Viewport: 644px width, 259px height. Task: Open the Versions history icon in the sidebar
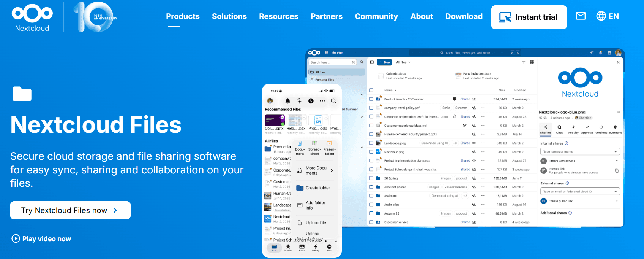click(601, 129)
